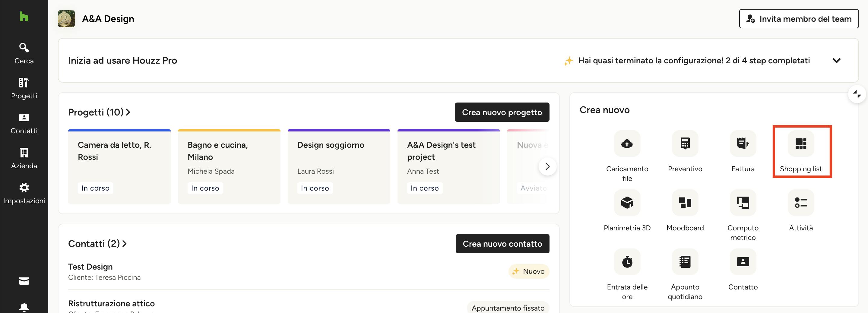Click the A&A Design company avatar
Image resolution: width=868 pixels, height=313 pixels.
click(66, 18)
